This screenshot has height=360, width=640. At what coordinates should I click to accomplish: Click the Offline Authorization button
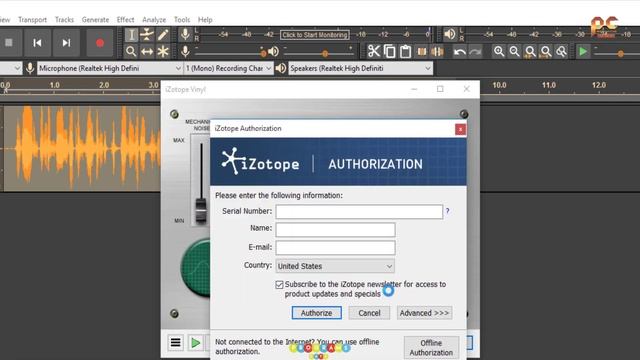(x=431, y=347)
